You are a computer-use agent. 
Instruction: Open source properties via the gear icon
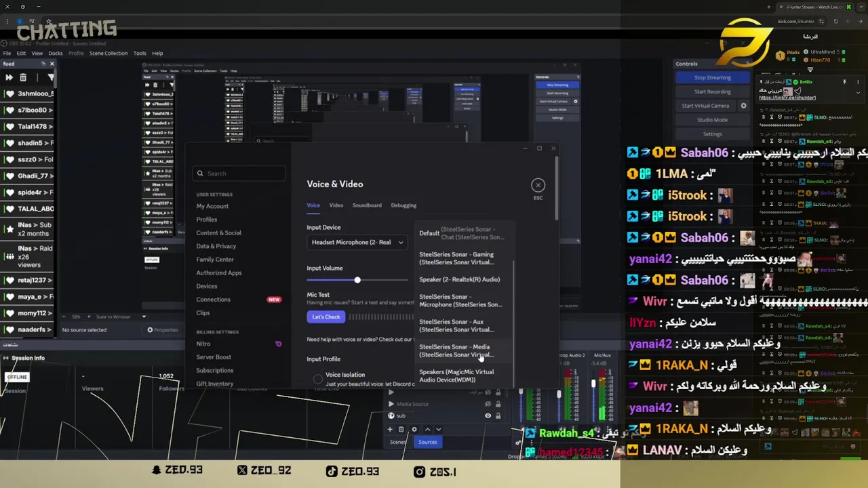coord(414,430)
